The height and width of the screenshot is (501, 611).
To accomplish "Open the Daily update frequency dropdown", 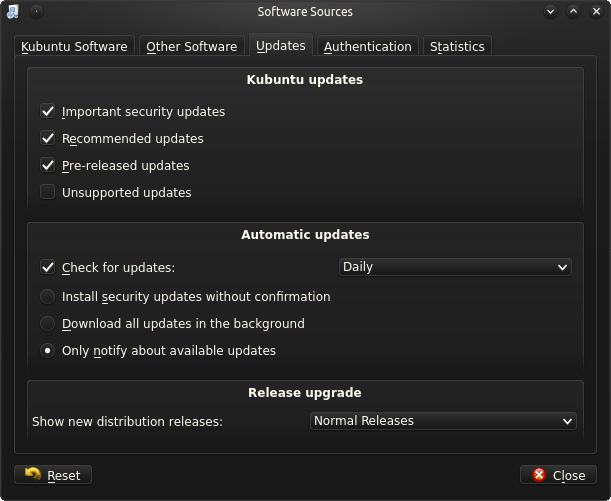I will [455, 267].
